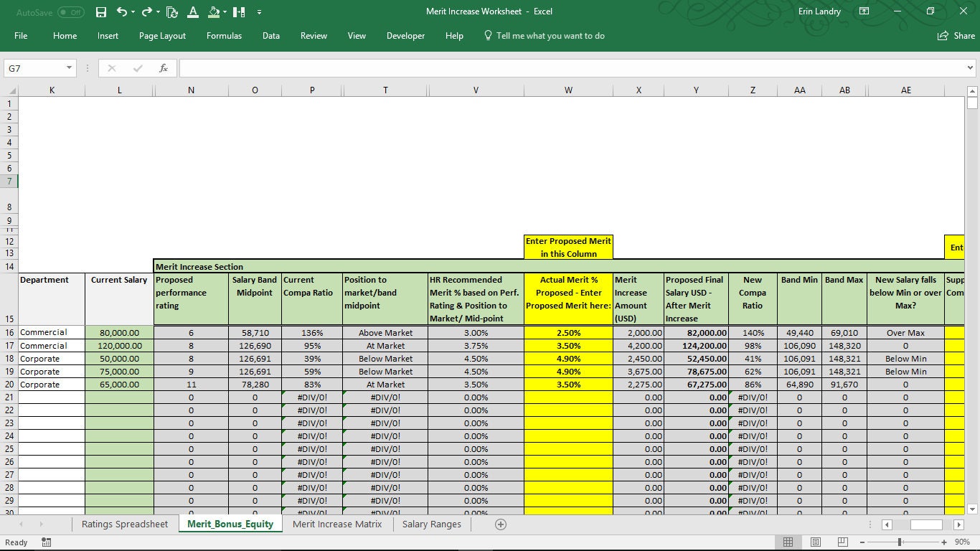Click the Cancel X icon in formula bar

[x=112, y=68]
